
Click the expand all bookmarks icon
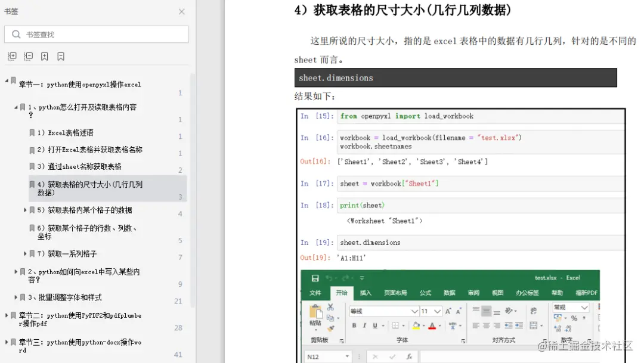coord(13,55)
